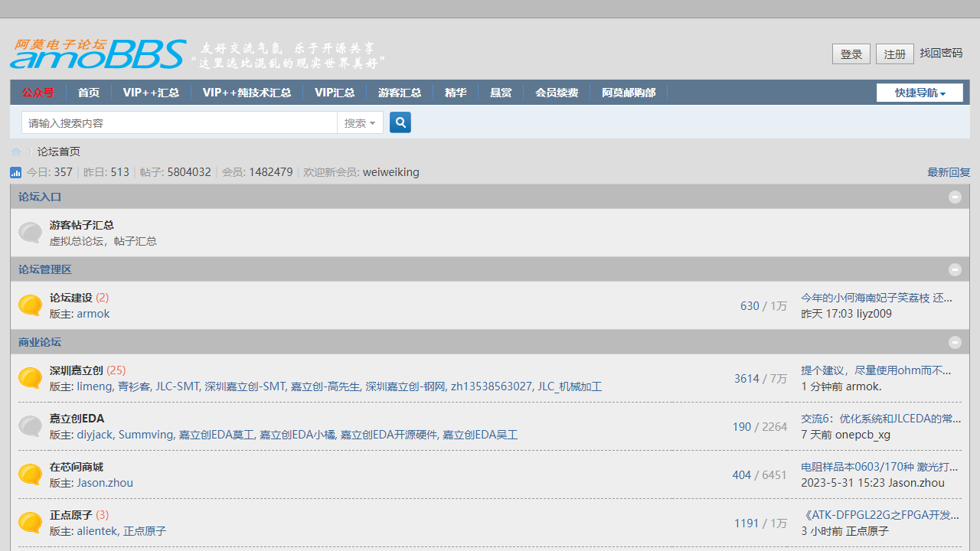Click the 登录 button
This screenshot has height=551, width=980.
tap(851, 54)
